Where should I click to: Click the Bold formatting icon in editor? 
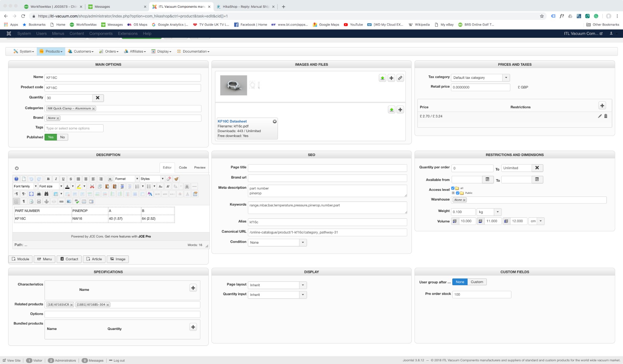[x=48, y=179]
